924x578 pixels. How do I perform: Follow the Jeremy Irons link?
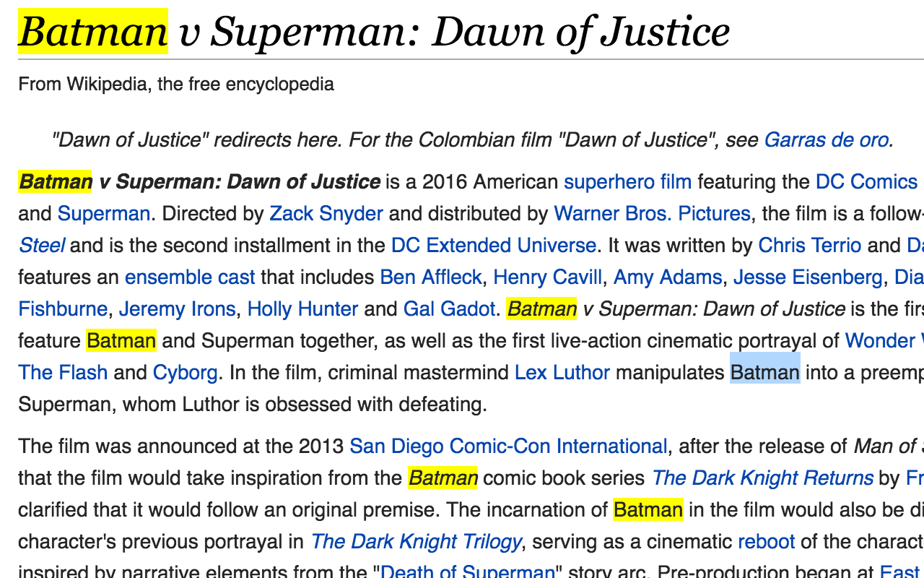178,309
